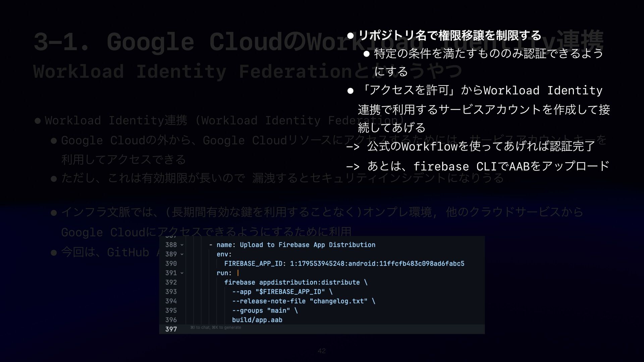The image size is (644, 362).
Task: Click the 'Upload to Firebase App Distribution' name
Action: pos(307,245)
